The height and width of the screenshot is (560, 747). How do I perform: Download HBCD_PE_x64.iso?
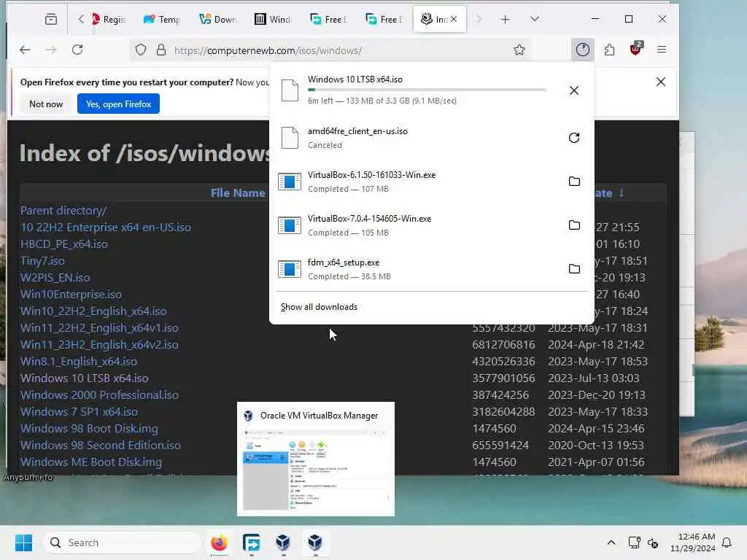tap(64, 244)
